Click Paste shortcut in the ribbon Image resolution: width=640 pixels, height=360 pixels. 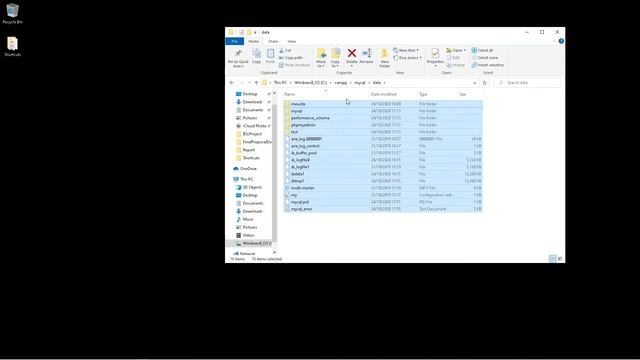(x=294, y=65)
